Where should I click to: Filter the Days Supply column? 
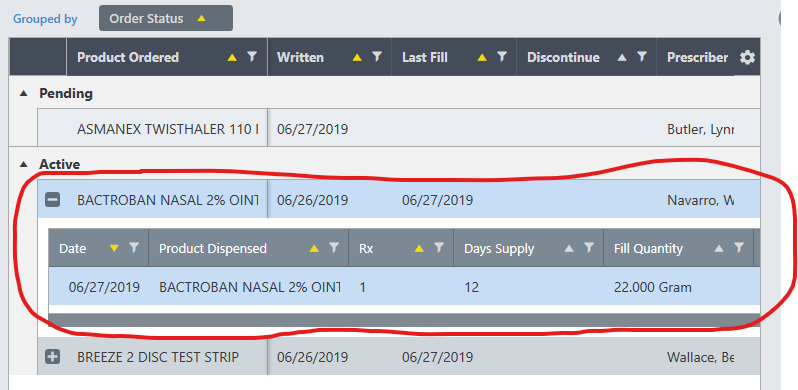589,247
